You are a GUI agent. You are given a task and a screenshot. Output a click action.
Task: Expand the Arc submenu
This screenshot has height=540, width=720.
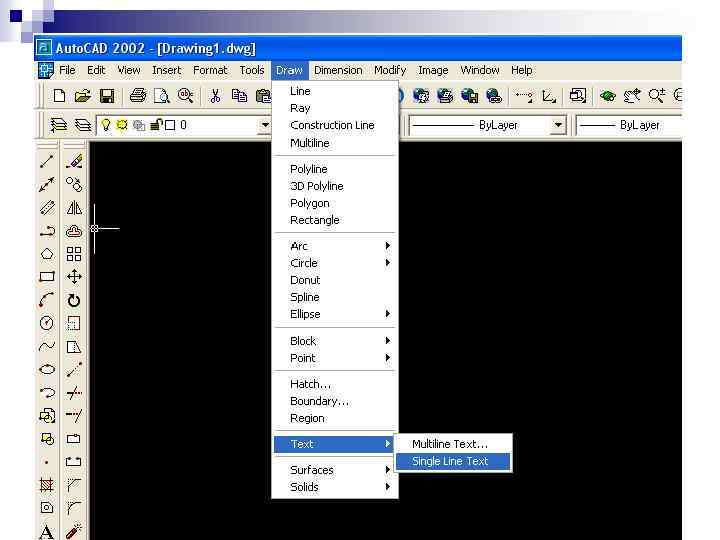pyautogui.click(x=334, y=246)
